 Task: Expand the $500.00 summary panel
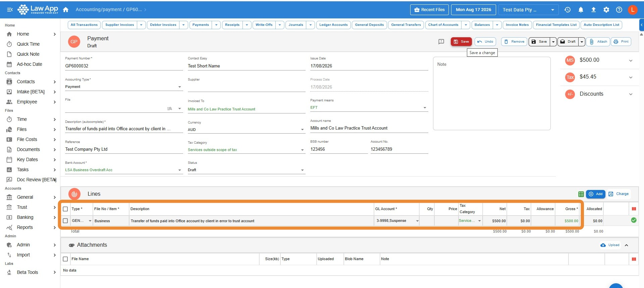(x=631, y=61)
